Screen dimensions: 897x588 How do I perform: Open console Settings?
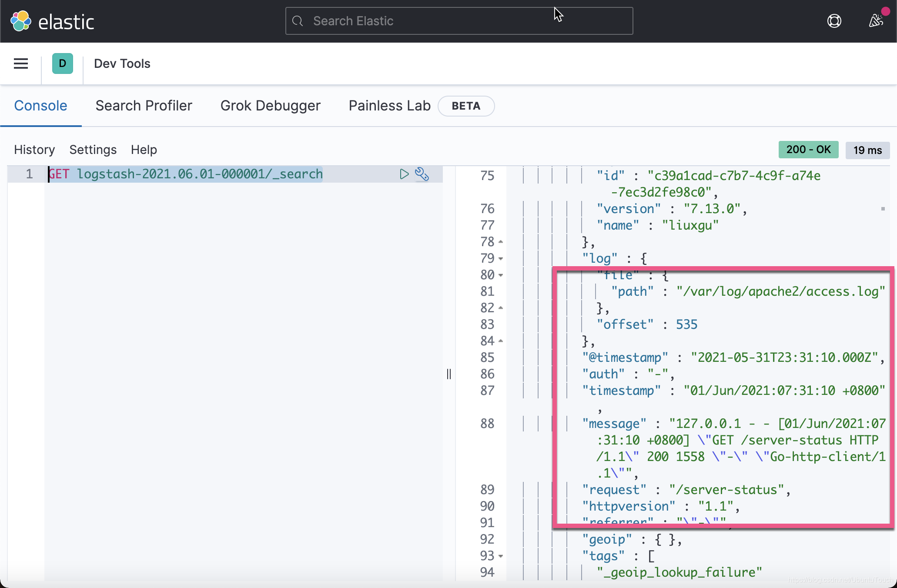(93, 150)
